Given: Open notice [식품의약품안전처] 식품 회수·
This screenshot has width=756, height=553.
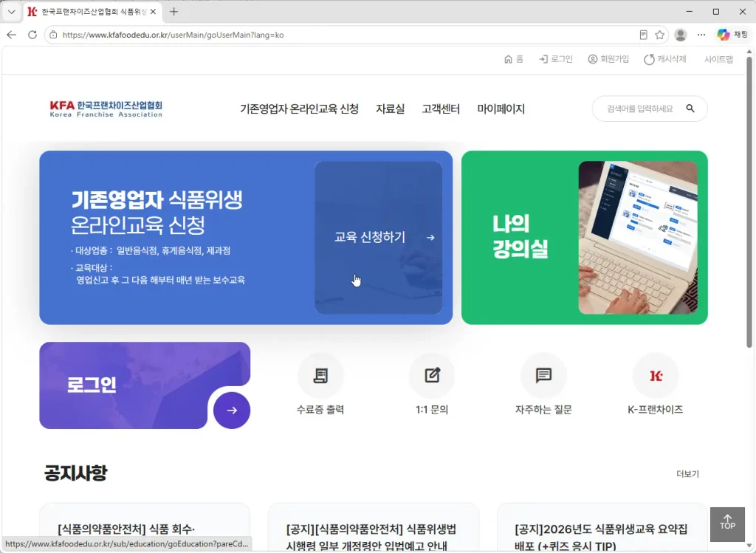Looking at the screenshot, I should point(126,529).
